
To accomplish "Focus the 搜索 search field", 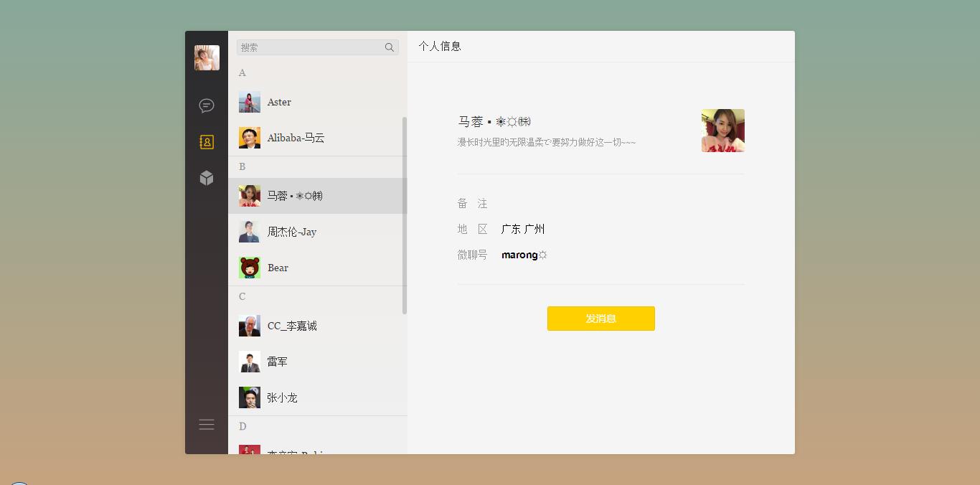I will (x=318, y=47).
